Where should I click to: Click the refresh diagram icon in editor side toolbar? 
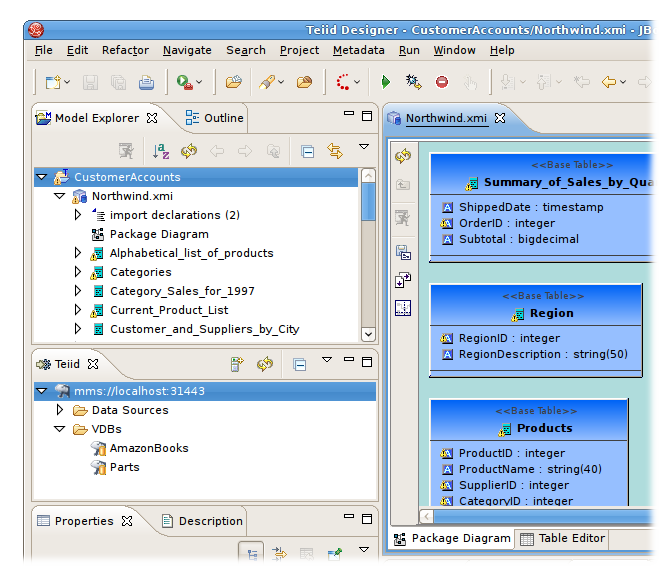[403, 156]
